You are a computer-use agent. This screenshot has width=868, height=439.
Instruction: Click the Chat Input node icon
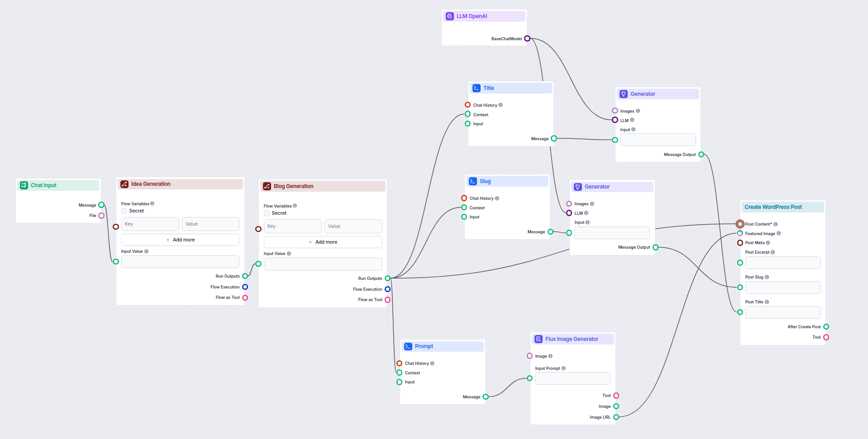point(24,185)
